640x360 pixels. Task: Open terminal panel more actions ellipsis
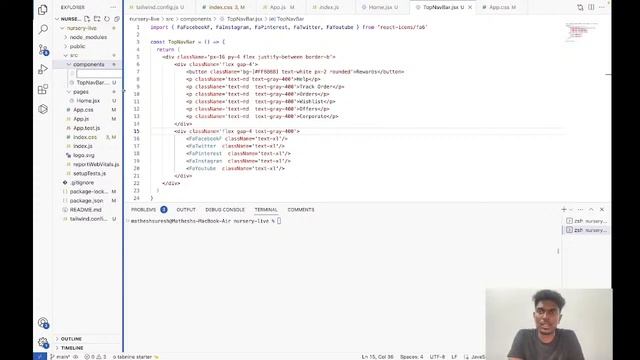[x=580, y=209]
